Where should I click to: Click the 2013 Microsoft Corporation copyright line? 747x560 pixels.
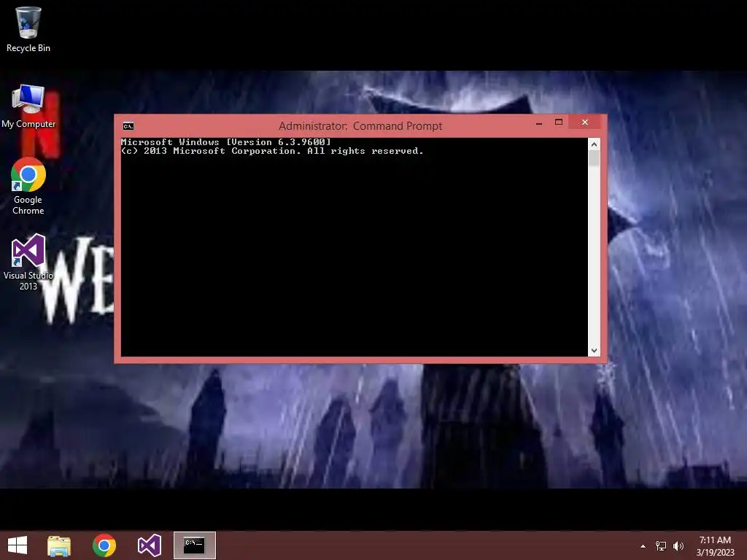coord(272,151)
